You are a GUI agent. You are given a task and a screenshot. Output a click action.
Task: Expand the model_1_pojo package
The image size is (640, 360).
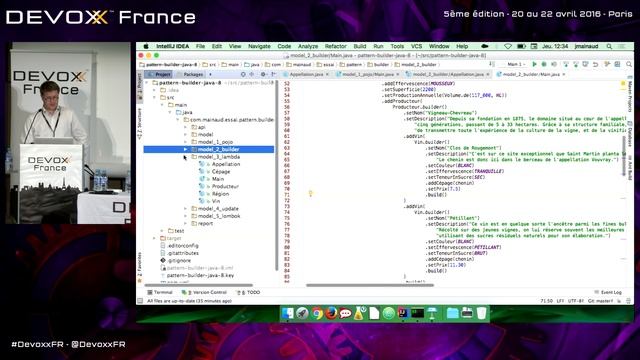185,142
